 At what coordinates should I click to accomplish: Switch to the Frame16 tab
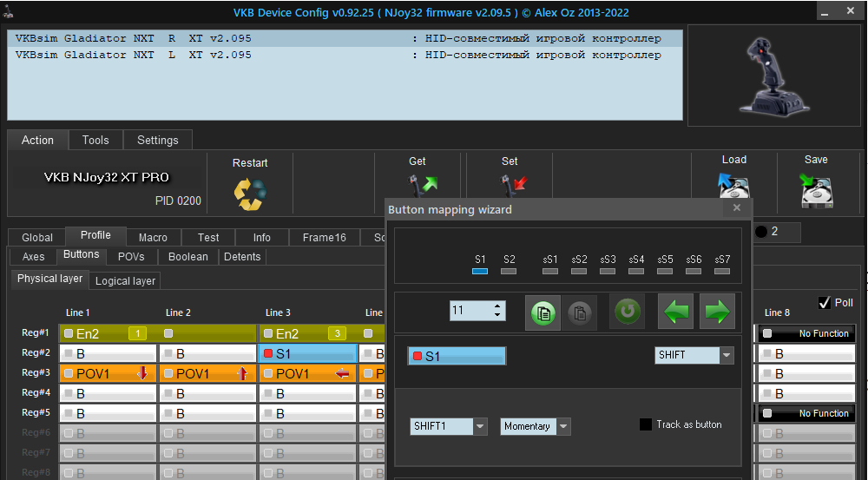[325, 238]
